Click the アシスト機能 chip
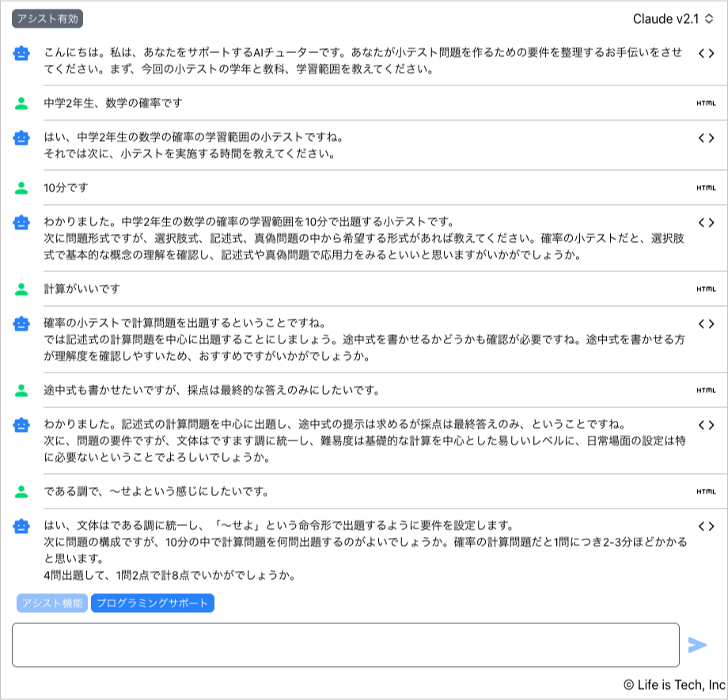 coord(51,604)
